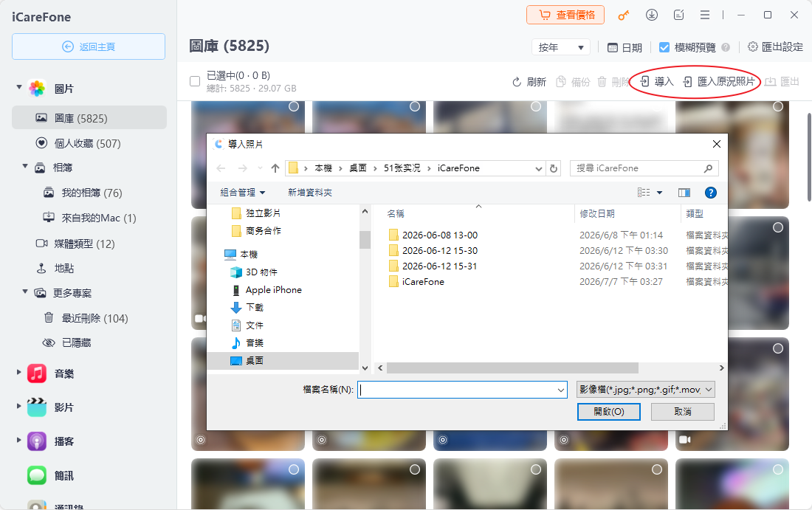Click the 音樂 music app icon
The image size is (812, 510).
[37, 373]
